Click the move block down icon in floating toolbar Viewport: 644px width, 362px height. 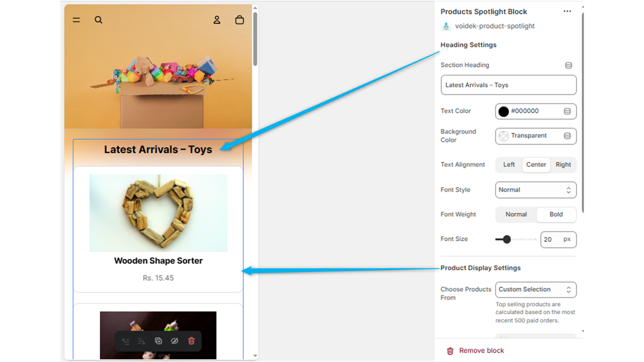(141, 341)
